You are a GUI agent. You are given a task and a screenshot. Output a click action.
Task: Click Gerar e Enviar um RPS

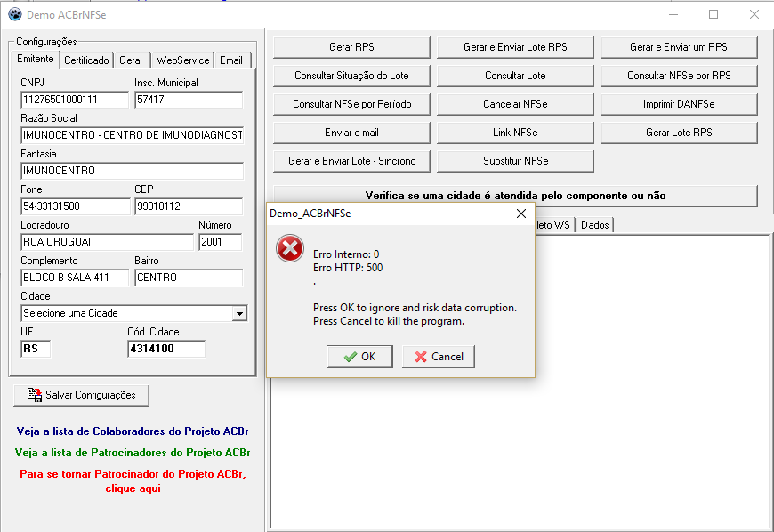[679, 47]
